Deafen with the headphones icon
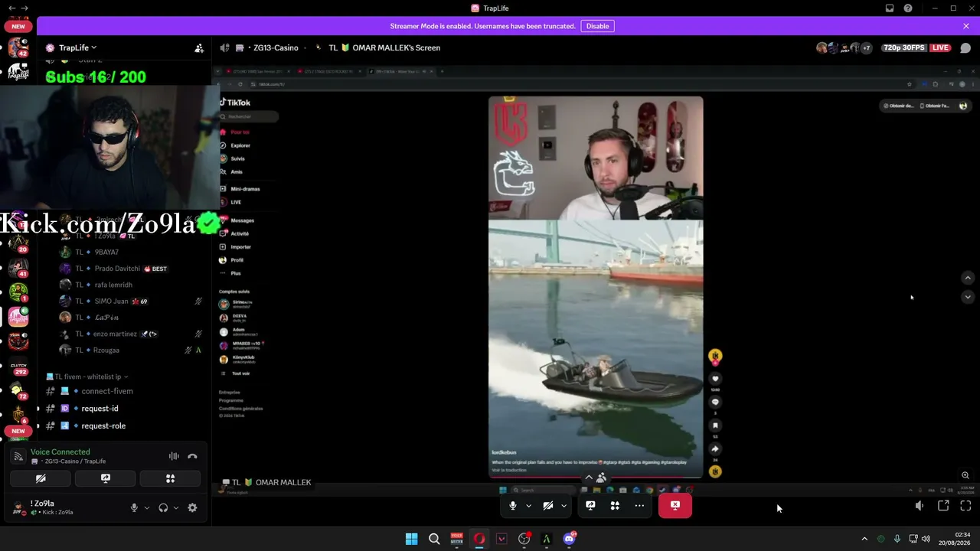This screenshot has width=980, height=551. pos(163,507)
